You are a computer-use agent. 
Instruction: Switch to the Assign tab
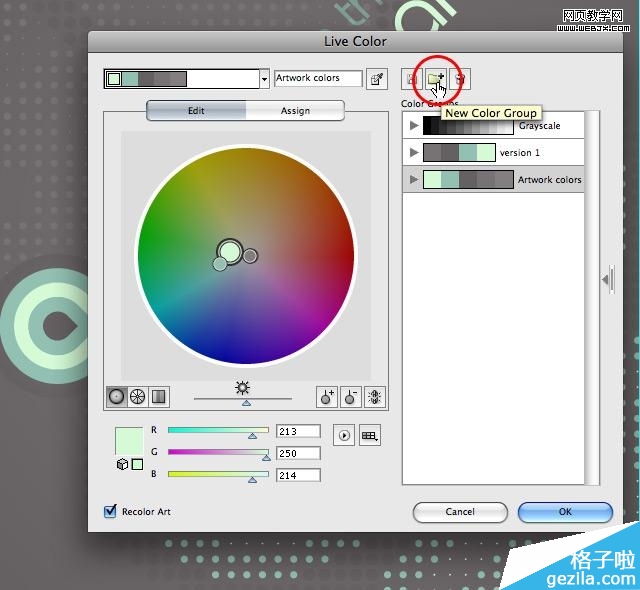pos(295,111)
